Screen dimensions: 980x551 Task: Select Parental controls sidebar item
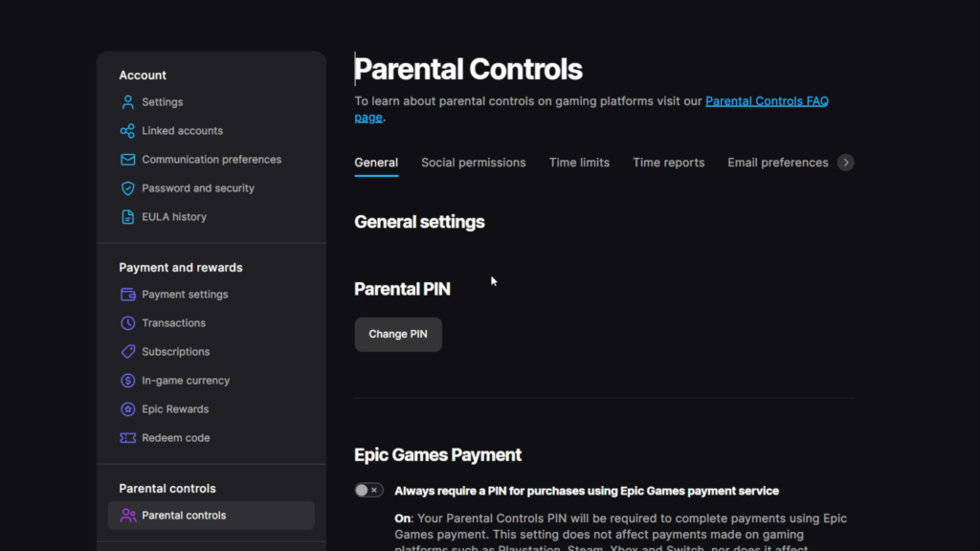pos(212,516)
